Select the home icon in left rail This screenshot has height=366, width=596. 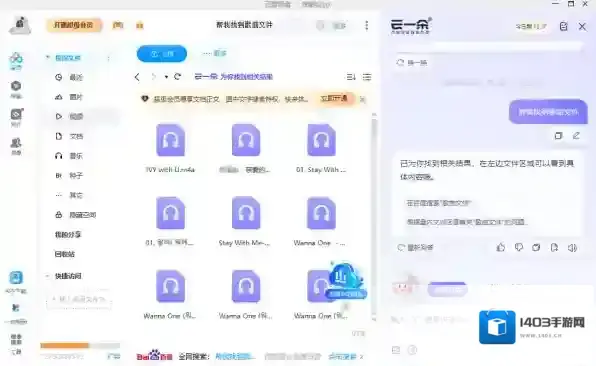[x=16, y=61]
